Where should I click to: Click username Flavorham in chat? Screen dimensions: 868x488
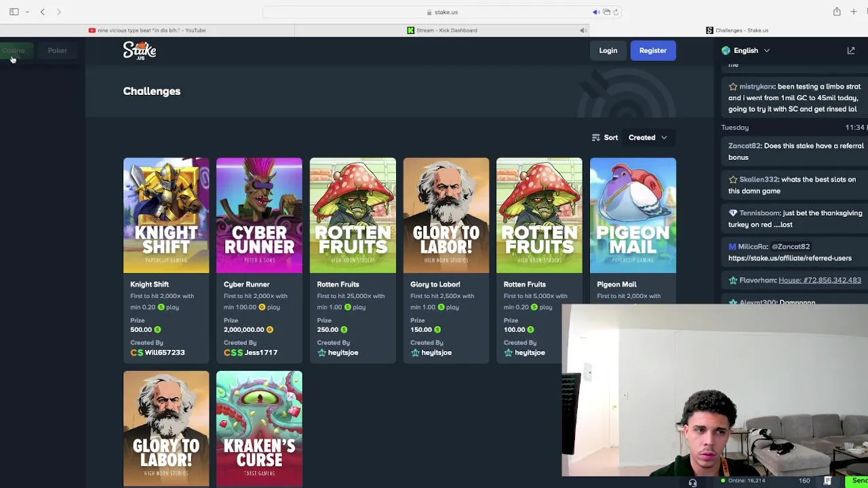(x=757, y=280)
